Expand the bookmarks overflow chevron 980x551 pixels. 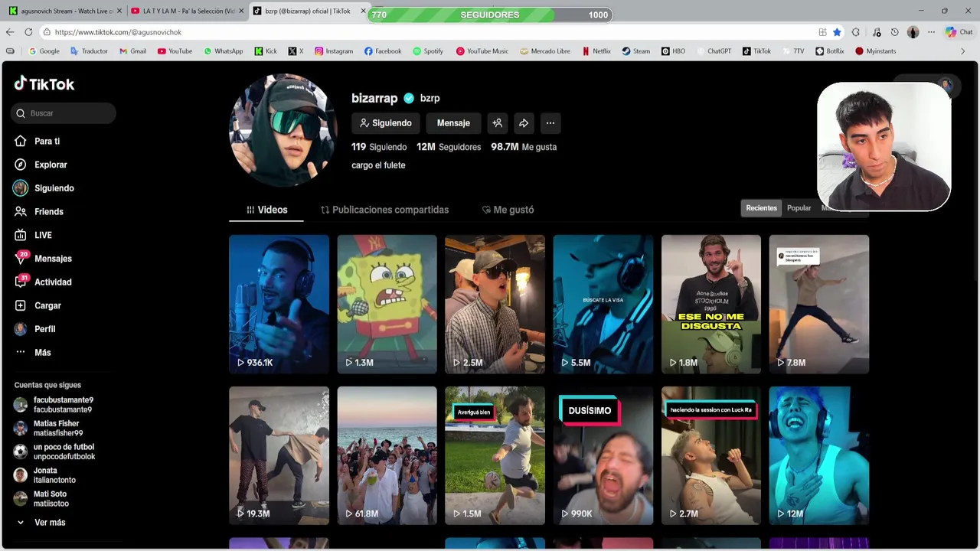(x=962, y=51)
